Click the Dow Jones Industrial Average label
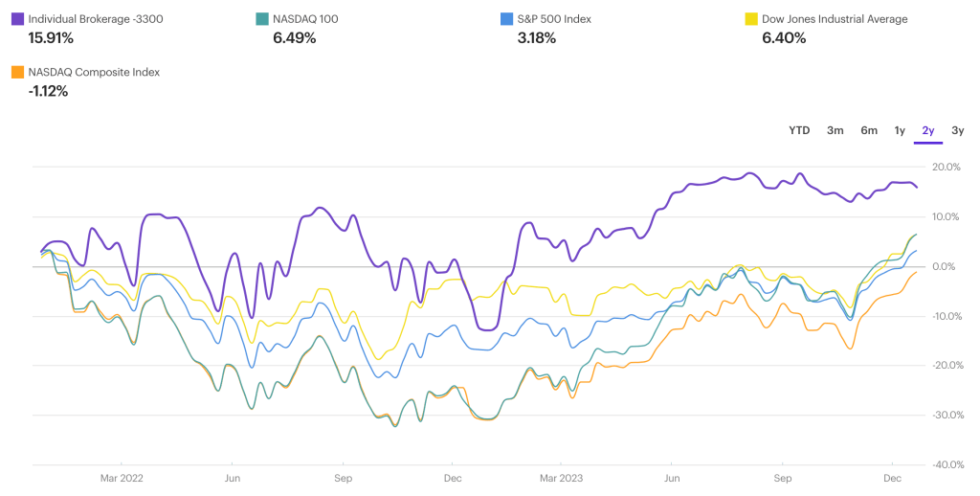The height and width of the screenshot is (496, 980). pyautogui.click(x=835, y=18)
